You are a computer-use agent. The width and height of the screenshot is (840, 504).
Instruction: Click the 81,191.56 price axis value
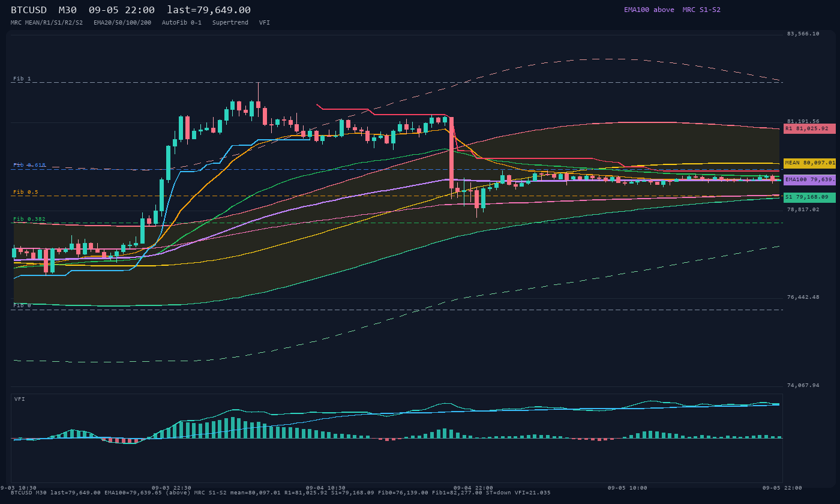[x=803, y=121]
